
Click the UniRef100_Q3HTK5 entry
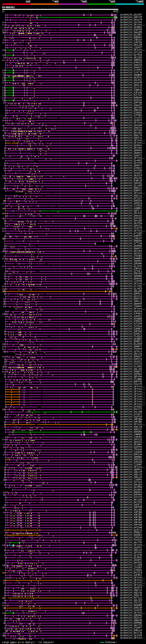pos(131,30)
